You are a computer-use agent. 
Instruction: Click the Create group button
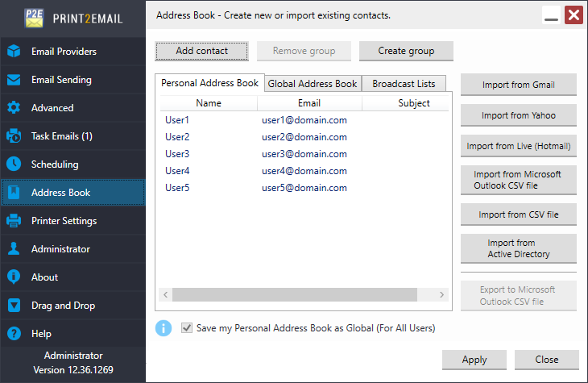406,51
